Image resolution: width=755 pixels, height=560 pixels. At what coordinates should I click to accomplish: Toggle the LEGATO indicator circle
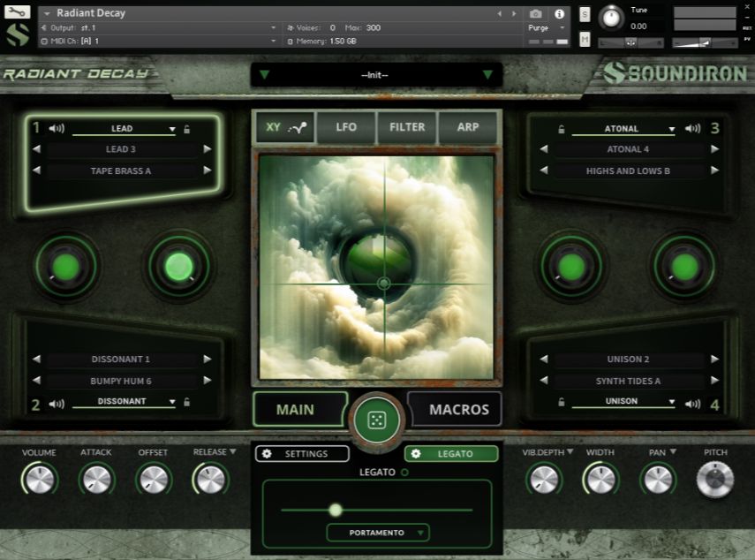coord(406,472)
